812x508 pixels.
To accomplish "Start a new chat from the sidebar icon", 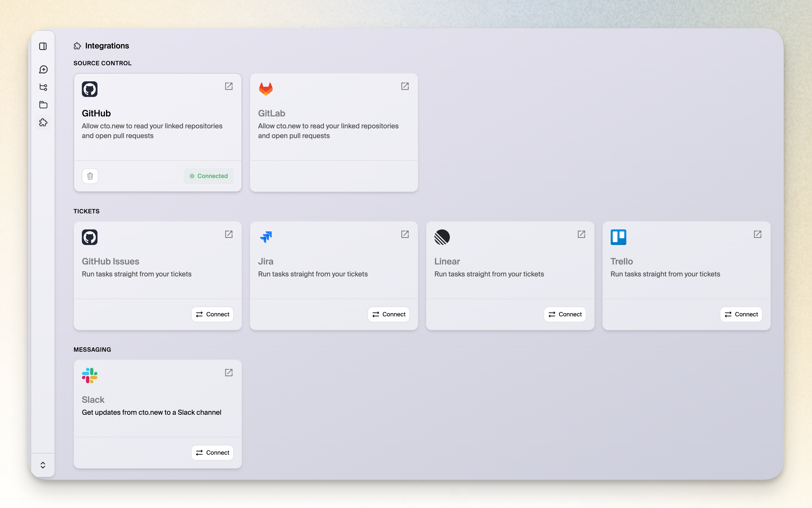I will click(x=43, y=70).
